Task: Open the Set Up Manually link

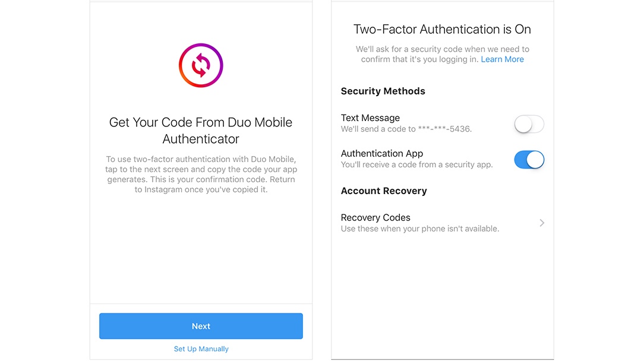Action: pos(201,349)
